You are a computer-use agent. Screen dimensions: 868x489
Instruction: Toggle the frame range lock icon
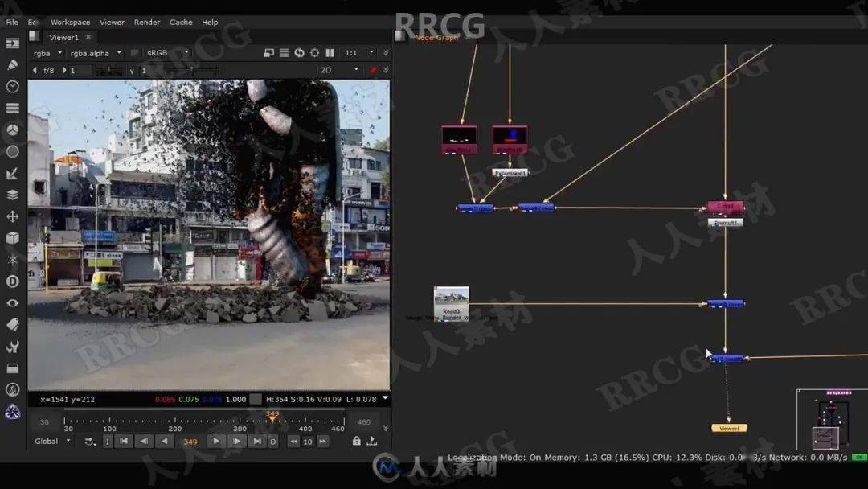point(357,441)
